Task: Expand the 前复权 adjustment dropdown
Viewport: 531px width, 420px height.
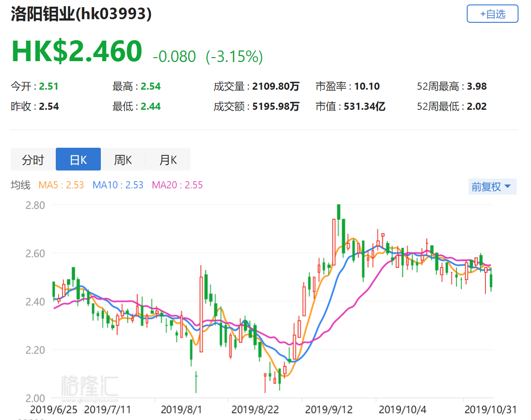Action: tap(492, 187)
